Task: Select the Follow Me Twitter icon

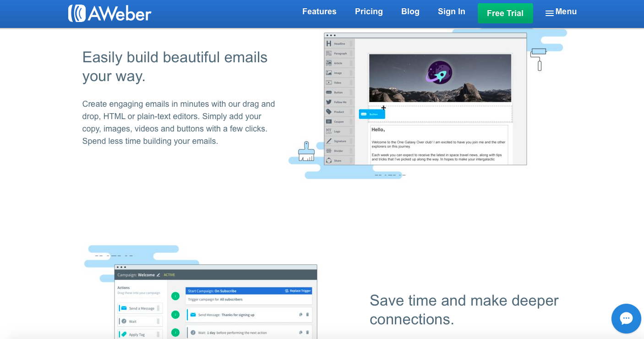Action: click(328, 102)
